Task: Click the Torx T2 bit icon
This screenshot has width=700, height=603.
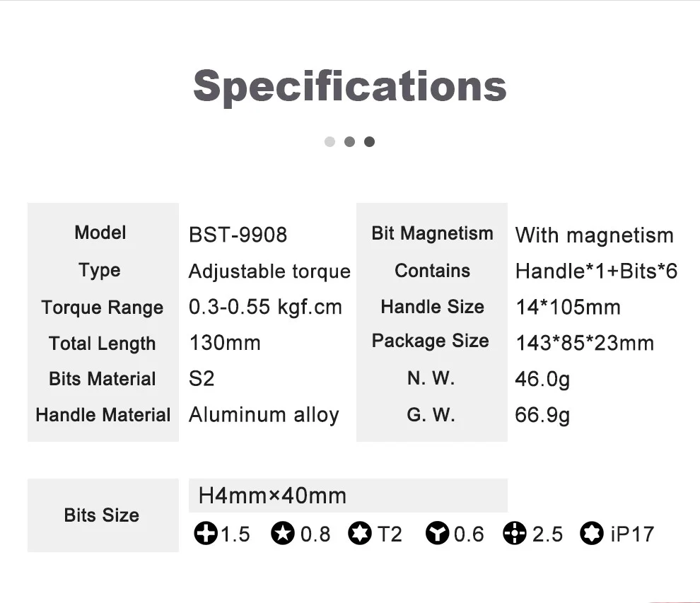Action: click(x=360, y=534)
